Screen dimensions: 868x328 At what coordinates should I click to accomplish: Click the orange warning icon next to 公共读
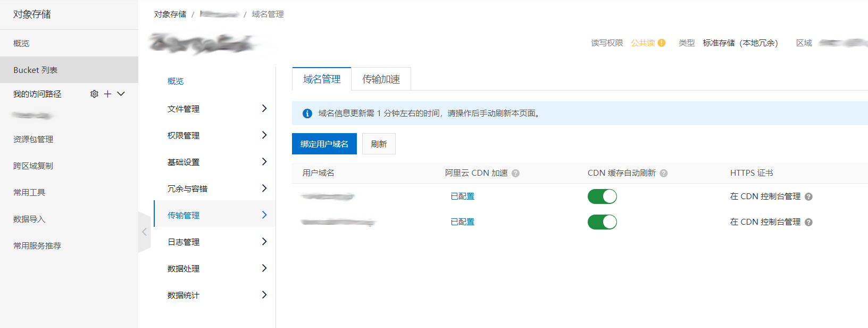(662, 43)
